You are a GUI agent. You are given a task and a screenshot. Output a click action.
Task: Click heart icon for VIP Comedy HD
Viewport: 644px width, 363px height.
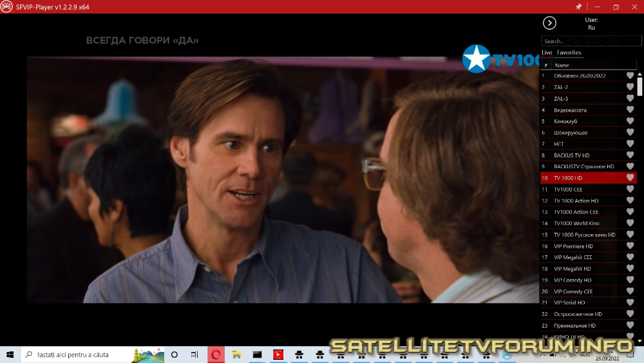pyautogui.click(x=630, y=280)
